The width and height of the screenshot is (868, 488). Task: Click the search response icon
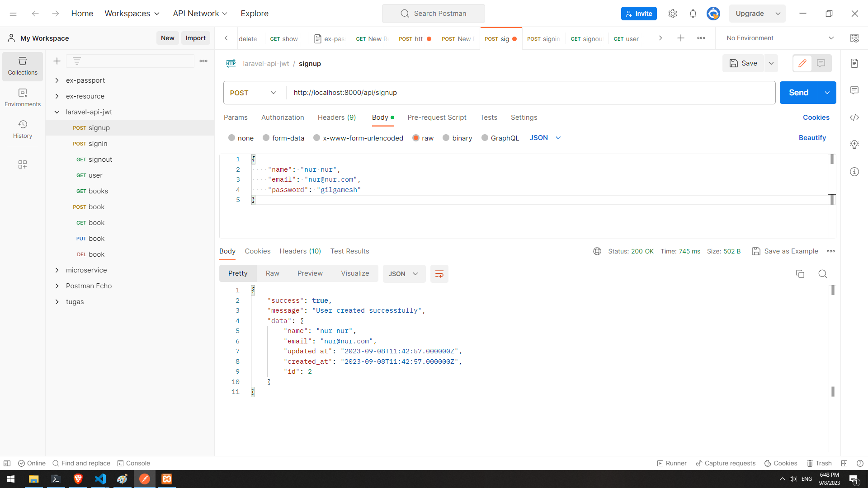822,274
